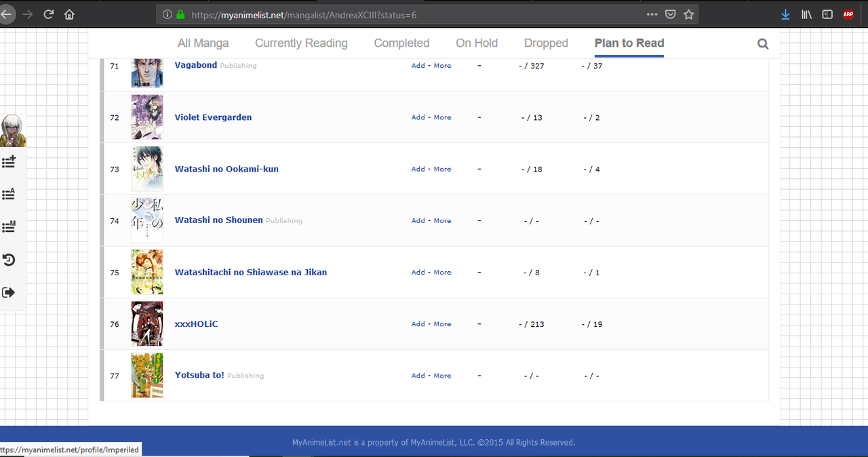The width and height of the screenshot is (868, 457).
Task: Select the Plan to Read tab
Action: tap(629, 43)
